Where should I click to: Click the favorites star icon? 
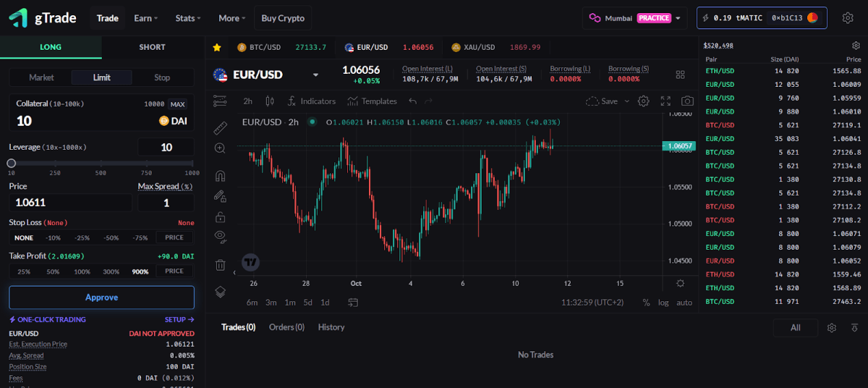[217, 47]
